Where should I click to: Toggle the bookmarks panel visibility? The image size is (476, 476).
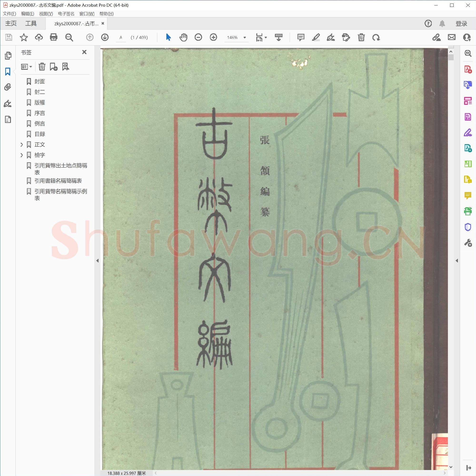(x=8, y=71)
